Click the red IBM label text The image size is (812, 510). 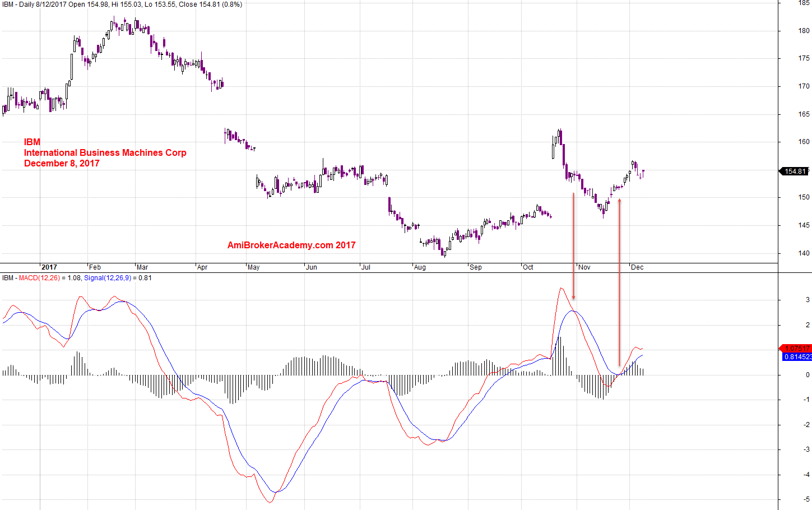point(32,142)
